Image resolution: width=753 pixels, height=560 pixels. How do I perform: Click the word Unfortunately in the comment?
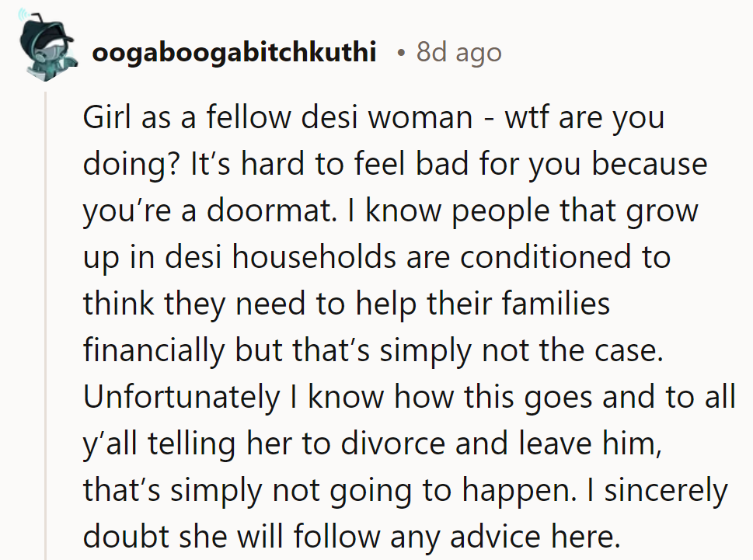181,398
